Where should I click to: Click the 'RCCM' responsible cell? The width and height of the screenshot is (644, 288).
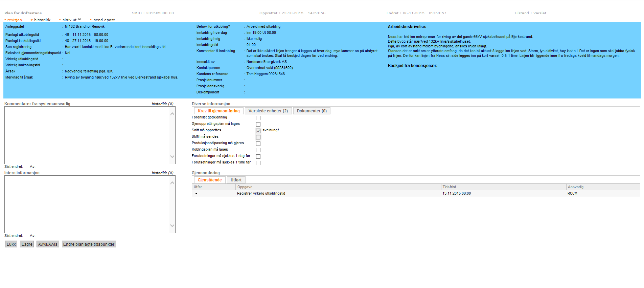tap(572, 194)
